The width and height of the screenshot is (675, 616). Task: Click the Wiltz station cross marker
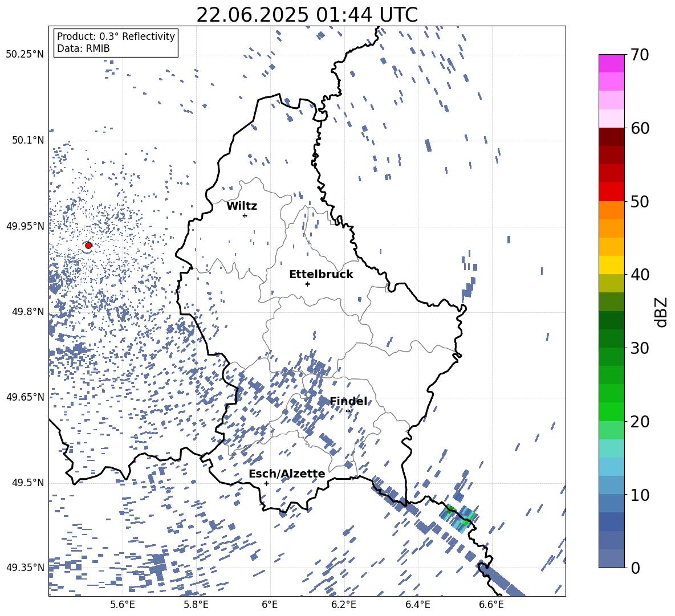pos(245,215)
